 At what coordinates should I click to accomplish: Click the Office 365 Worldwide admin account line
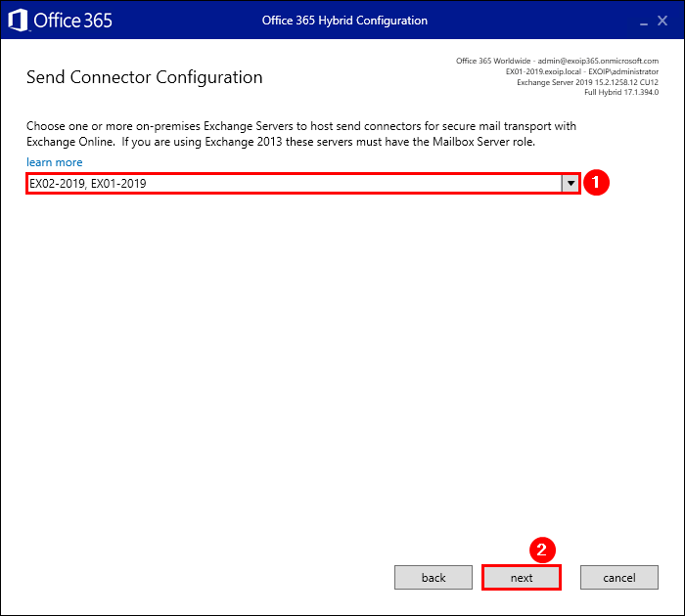[x=557, y=61]
